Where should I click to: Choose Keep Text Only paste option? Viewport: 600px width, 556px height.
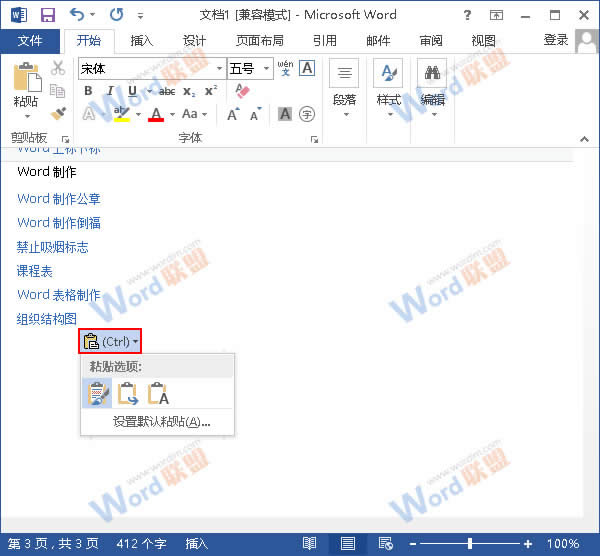158,393
